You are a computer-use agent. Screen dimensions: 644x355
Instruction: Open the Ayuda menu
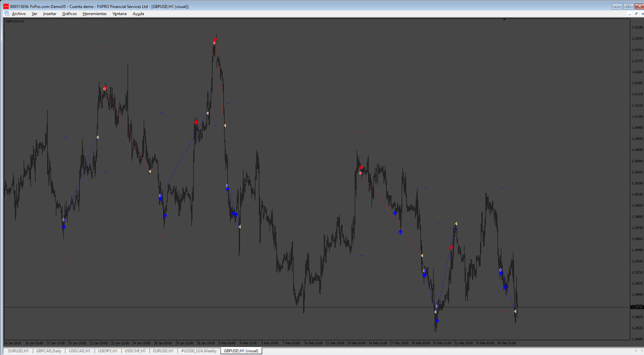(x=138, y=14)
